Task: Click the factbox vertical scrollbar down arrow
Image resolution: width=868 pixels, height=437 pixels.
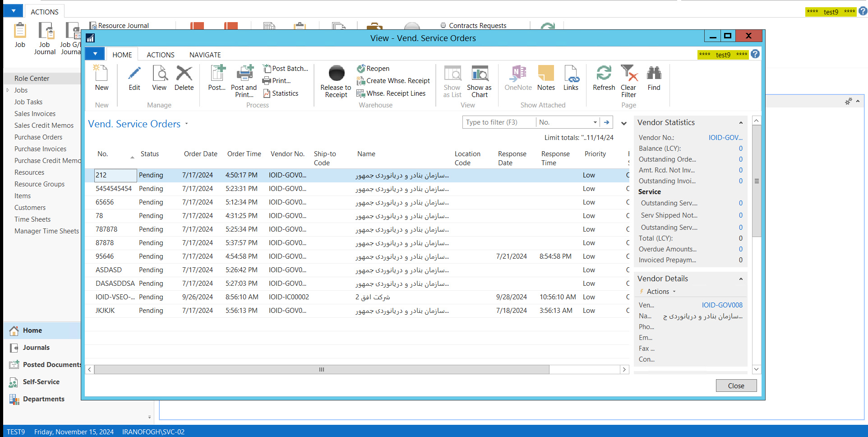Action: [757, 369]
